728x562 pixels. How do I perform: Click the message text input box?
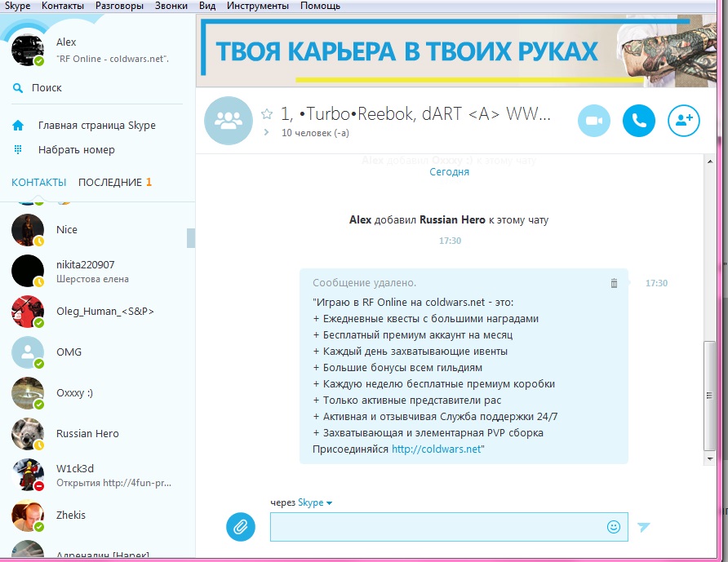coord(449,527)
